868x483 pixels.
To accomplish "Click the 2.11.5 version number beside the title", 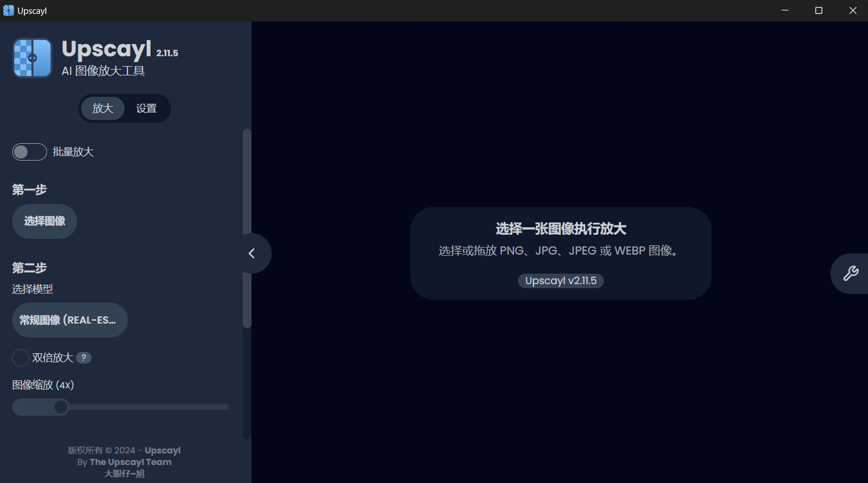I will (167, 53).
